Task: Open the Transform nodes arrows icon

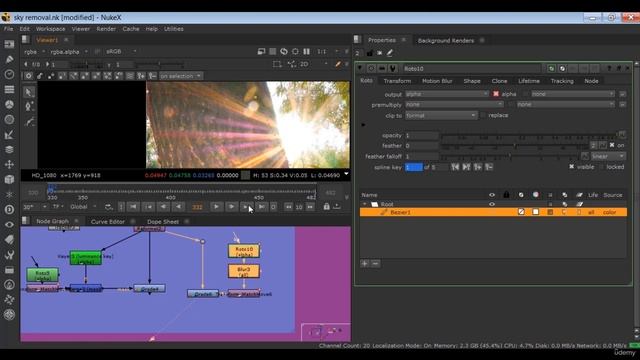Action: [9, 164]
